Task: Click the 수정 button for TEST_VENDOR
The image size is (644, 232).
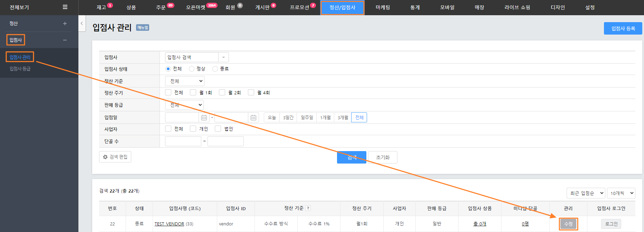Action: coord(568,224)
